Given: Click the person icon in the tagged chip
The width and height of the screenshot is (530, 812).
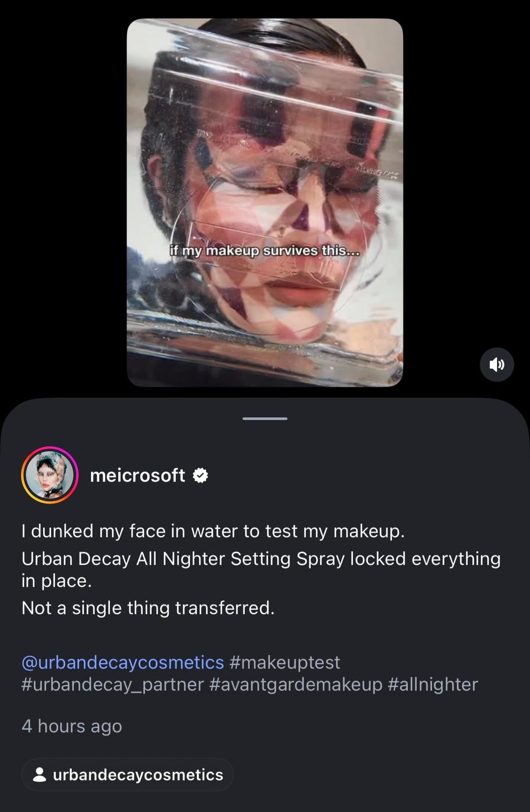Looking at the screenshot, I should [39, 774].
